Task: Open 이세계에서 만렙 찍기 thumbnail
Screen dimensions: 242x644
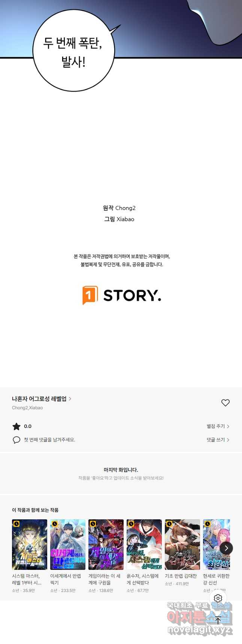Action: click(x=68, y=544)
